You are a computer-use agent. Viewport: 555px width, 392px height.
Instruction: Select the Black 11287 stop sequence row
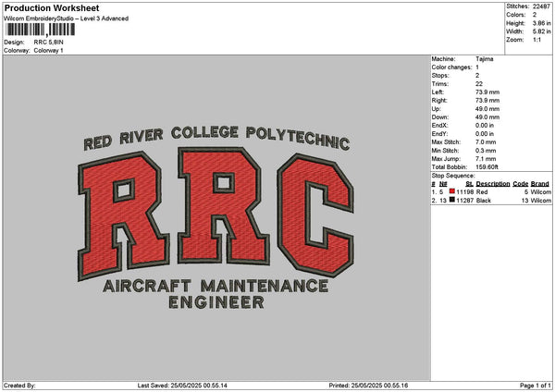[492, 199]
